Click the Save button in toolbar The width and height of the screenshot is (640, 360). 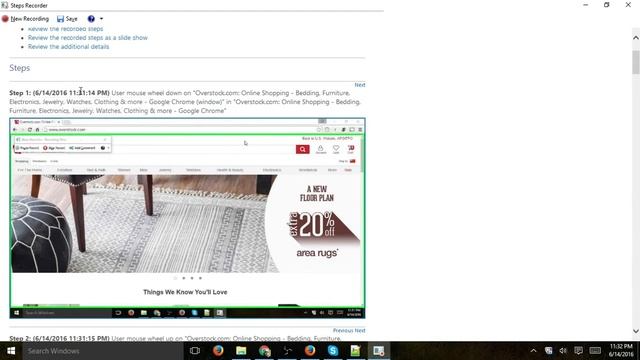(67, 19)
